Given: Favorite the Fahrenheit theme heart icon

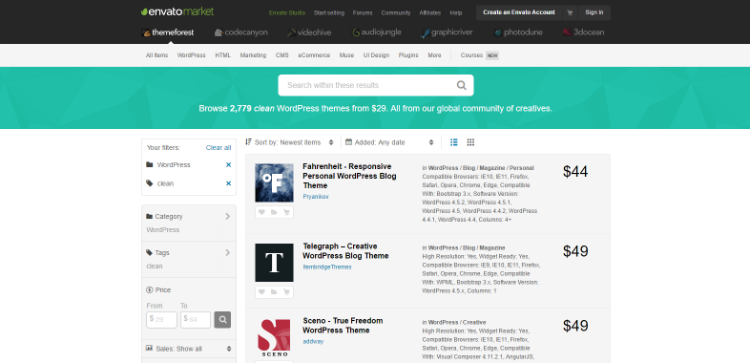Looking at the screenshot, I should (x=262, y=212).
